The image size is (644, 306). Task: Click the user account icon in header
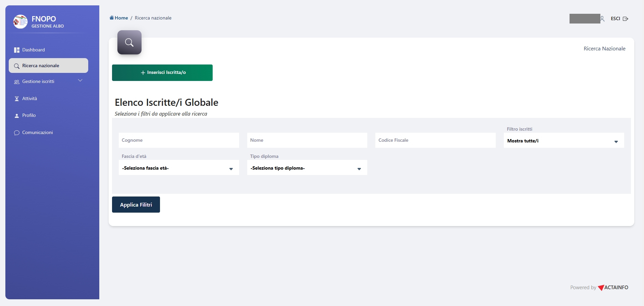click(x=602, y=19)
